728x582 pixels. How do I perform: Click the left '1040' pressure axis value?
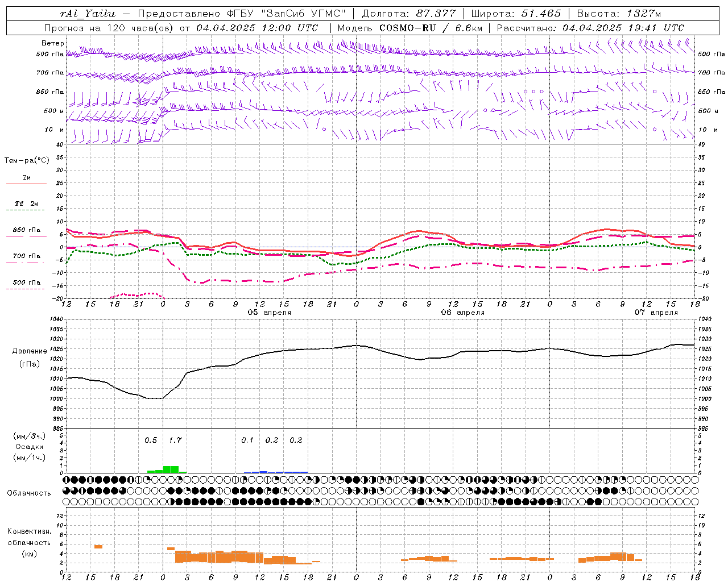57,320
